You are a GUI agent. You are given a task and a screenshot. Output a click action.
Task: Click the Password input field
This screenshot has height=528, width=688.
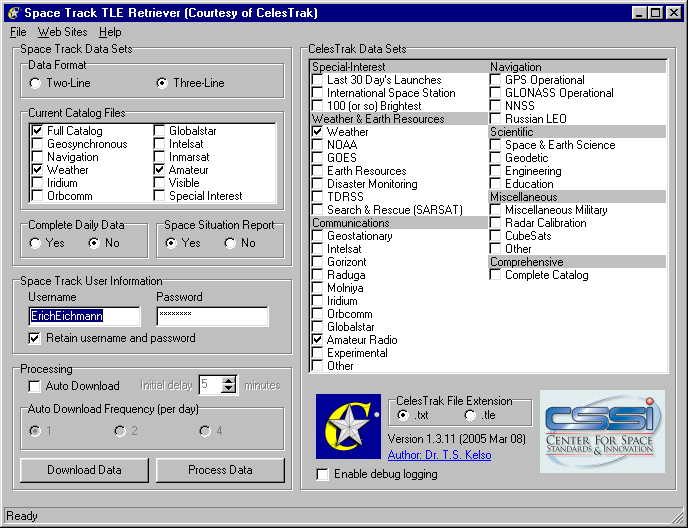coord(212,316)
